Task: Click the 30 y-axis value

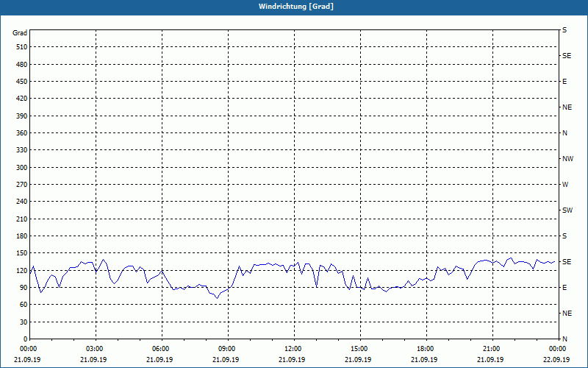Action: [x=24, y=322]
